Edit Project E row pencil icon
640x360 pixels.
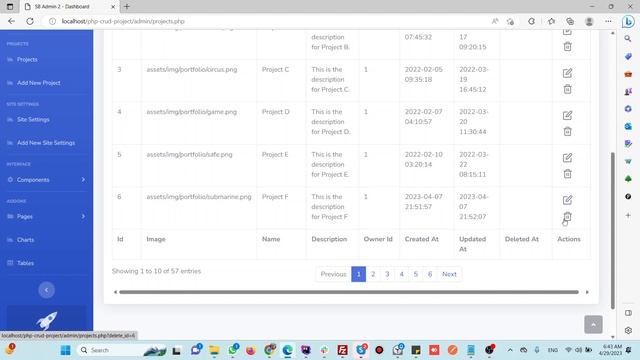pos(567,158)
